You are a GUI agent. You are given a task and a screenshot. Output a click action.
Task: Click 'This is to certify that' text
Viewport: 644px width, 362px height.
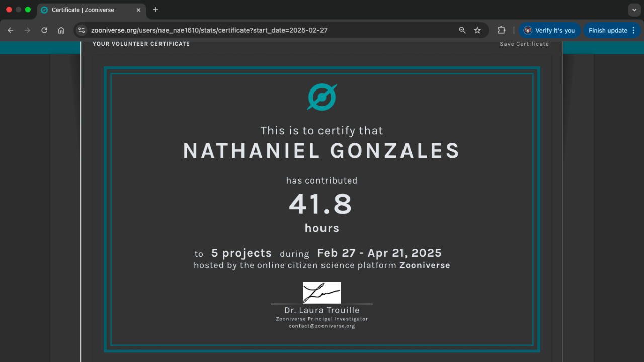pyautogui.click(x=322, y=131)
